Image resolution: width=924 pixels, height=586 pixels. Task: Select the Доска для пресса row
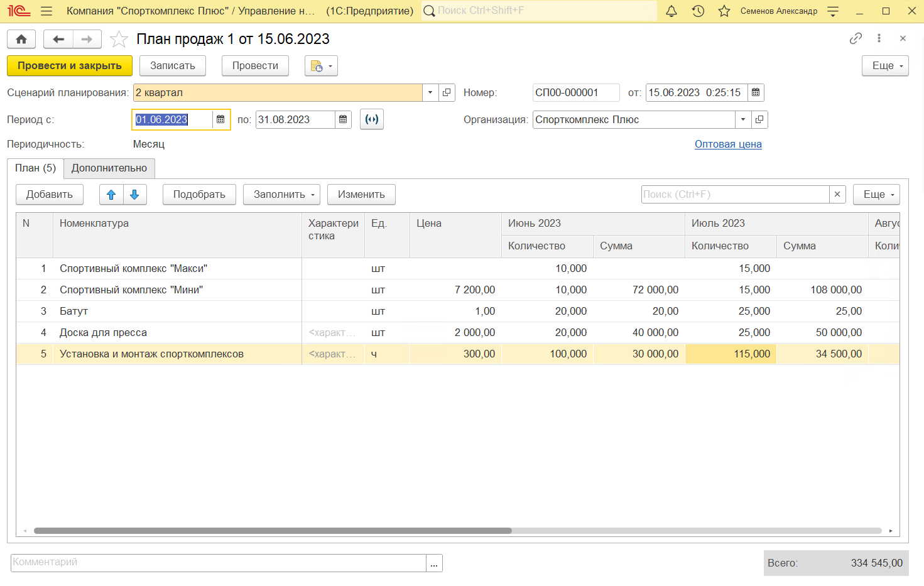coord(457,333)
